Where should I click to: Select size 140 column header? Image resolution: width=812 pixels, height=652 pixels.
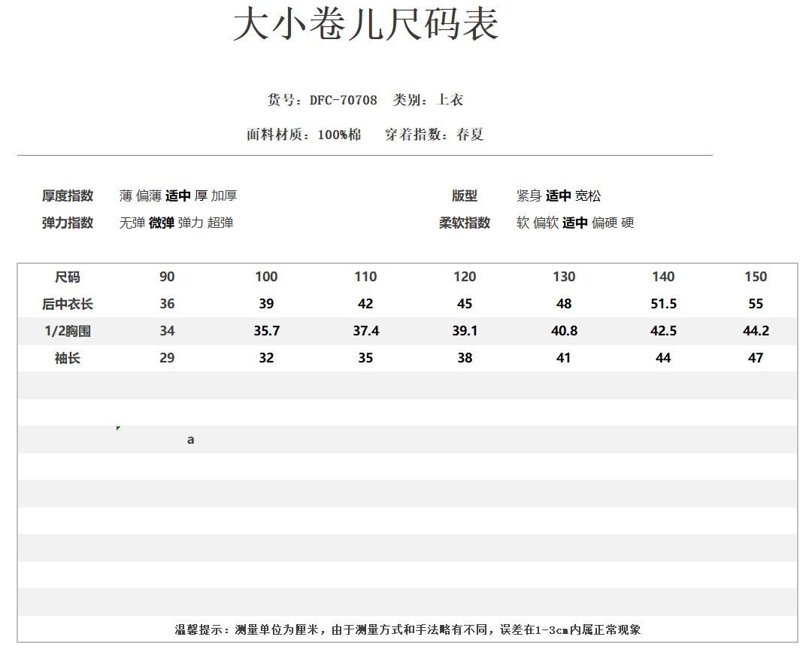click(663, 277)
